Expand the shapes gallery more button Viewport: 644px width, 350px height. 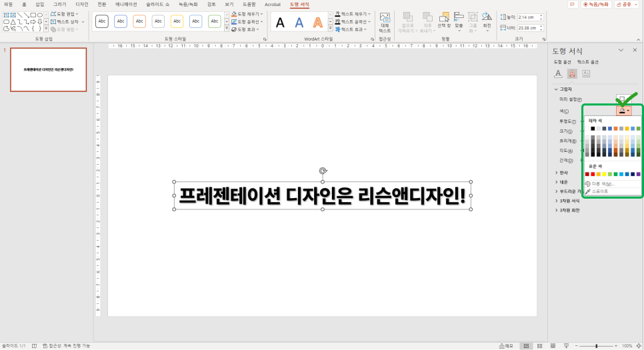[46, 29]
